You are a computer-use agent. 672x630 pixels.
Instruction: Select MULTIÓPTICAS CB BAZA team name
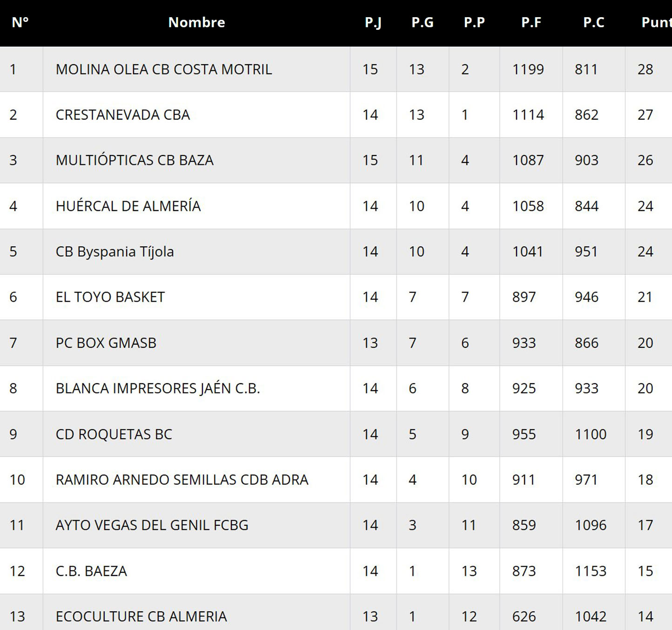click(x=134, y=160)
